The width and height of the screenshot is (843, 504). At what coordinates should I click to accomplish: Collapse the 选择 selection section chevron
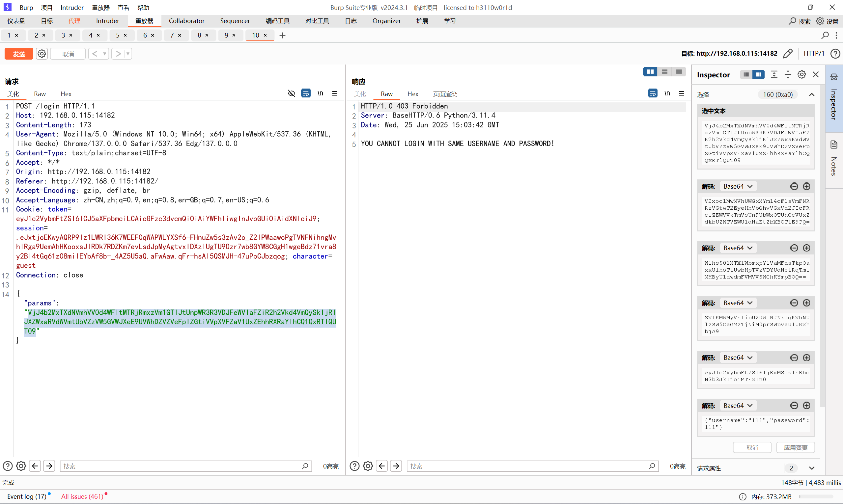tap(811, 94)
